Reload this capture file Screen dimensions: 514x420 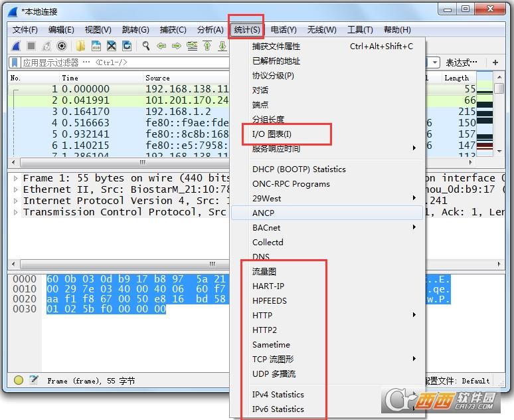pos(127,46)
